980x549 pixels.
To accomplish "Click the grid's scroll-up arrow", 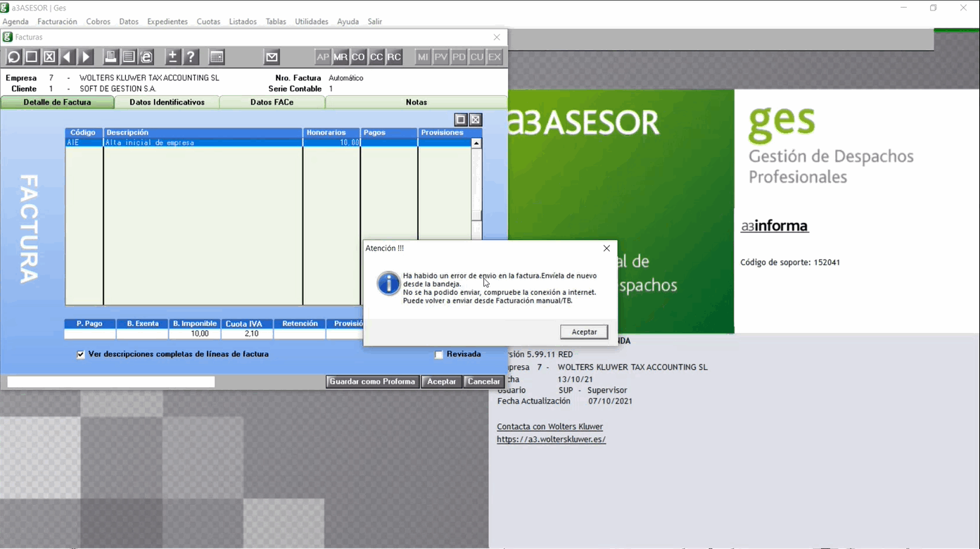I will (x=476, y=143).
